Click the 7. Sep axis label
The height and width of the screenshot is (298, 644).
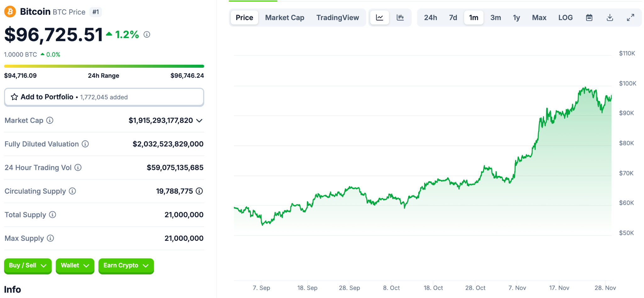pyautogui.click(x=261, y=288)
